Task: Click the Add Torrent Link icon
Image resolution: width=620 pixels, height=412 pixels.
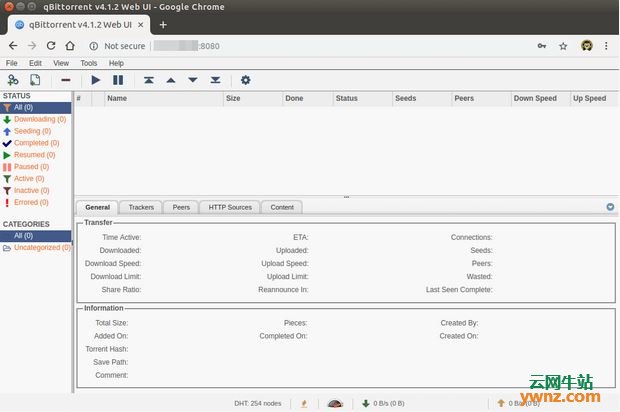Action: tap(13, 80)
